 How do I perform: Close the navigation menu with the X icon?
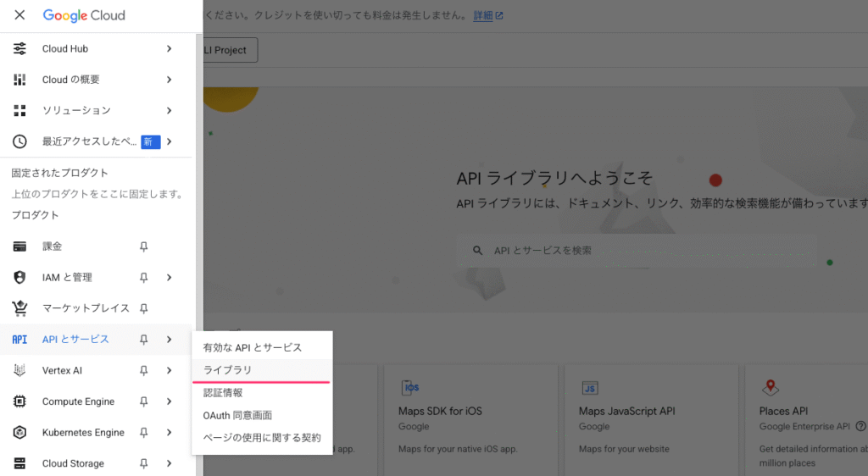19,15
